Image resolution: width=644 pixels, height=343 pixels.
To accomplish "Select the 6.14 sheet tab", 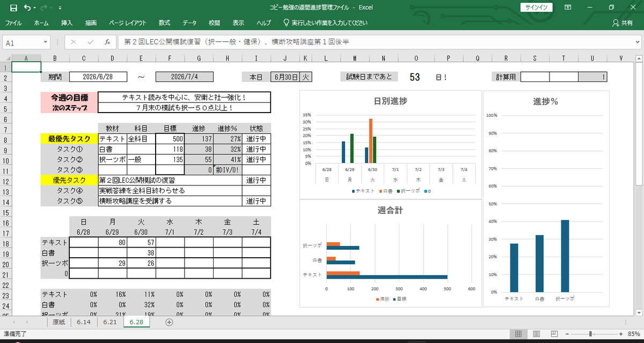I will 84,322.
